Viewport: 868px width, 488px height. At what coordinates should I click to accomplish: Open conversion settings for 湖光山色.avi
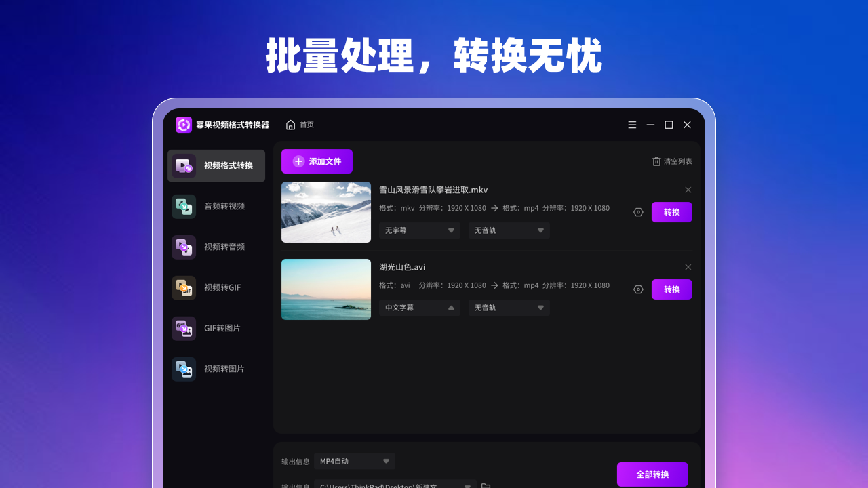(637, 289)
